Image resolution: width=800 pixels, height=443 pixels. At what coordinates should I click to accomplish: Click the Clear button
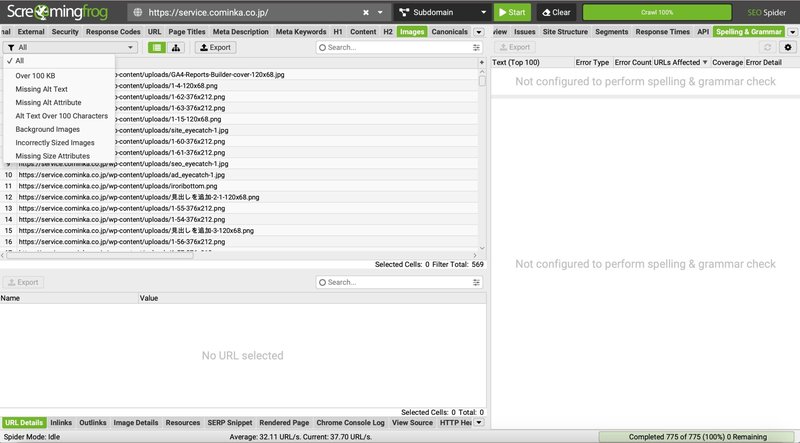pyautogui.click(x=556, y=12)
